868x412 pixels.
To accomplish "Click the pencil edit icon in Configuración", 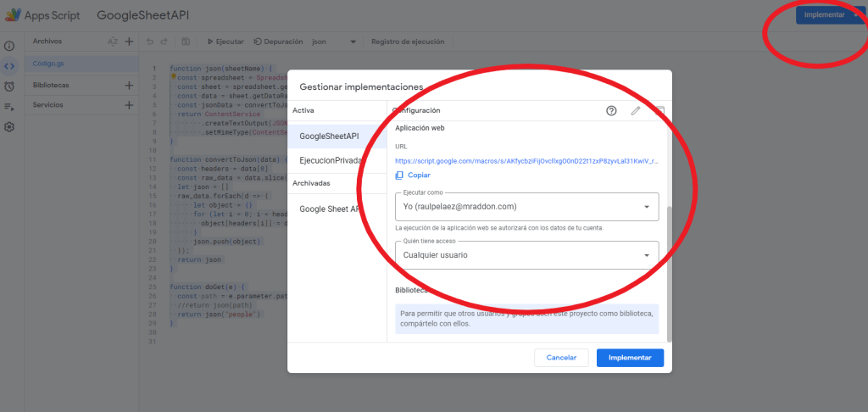I will coord(636,111).
